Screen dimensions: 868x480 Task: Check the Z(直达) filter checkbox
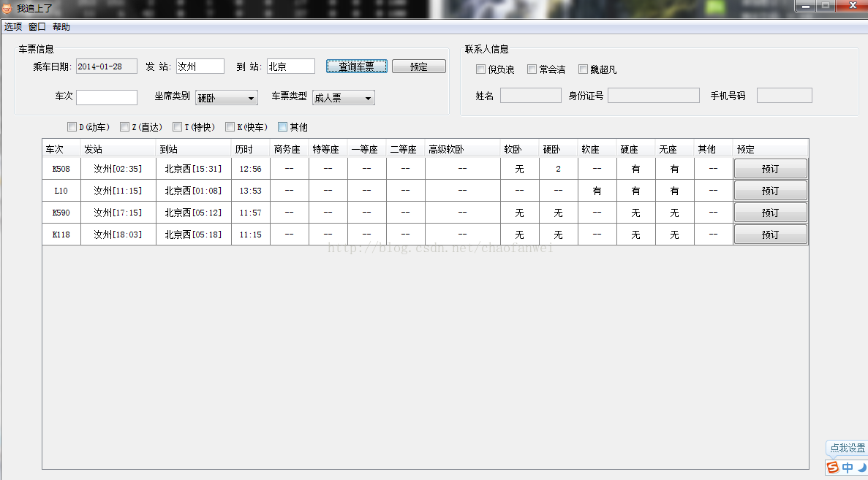(124, 127)
